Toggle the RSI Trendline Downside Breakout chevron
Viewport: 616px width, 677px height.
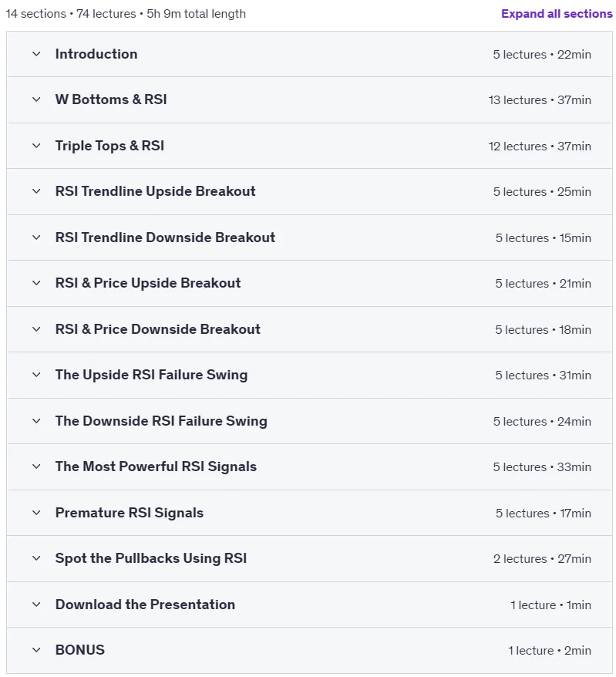point(36,237)
